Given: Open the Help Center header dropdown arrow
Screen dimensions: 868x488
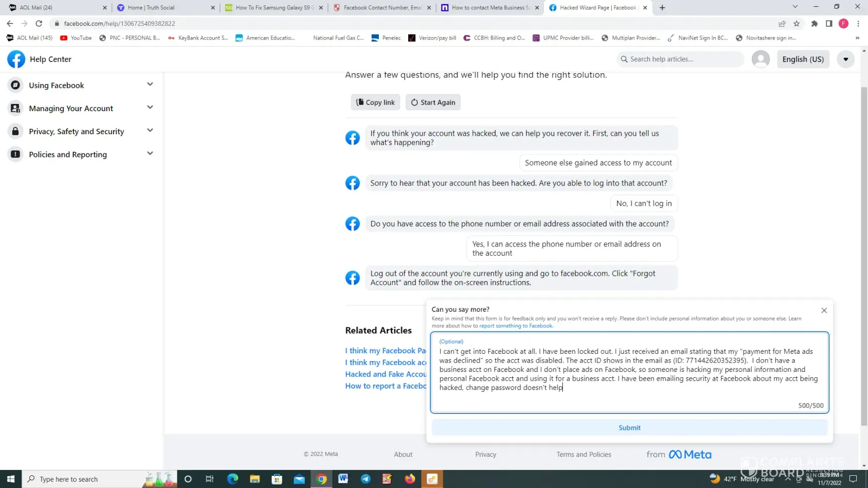Looking at the screenshot, I should pos(846,59).
